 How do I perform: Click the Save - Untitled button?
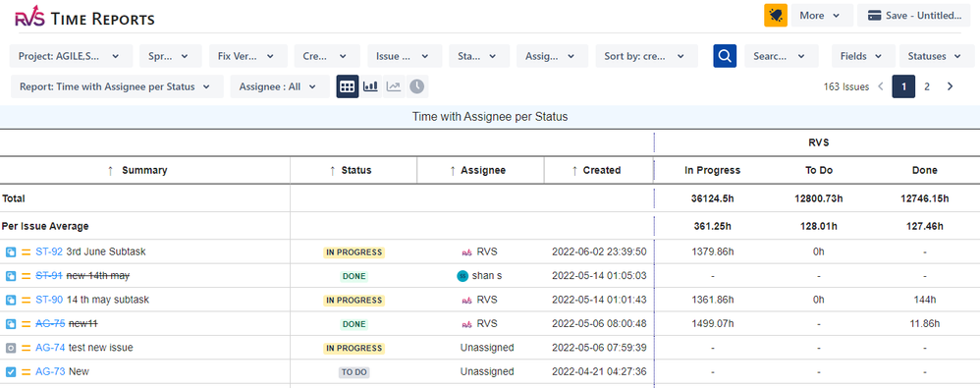tap(915, 16)
